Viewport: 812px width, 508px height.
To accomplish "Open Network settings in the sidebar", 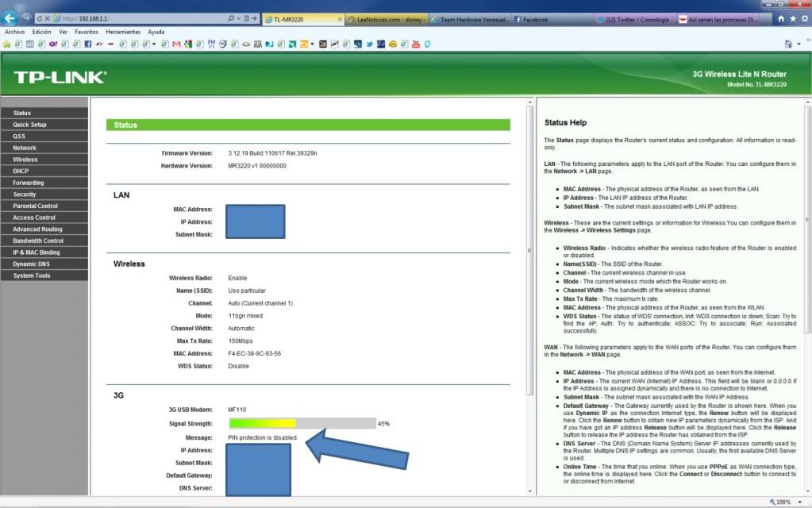I will pyautogui.click(x=44, y=148).
